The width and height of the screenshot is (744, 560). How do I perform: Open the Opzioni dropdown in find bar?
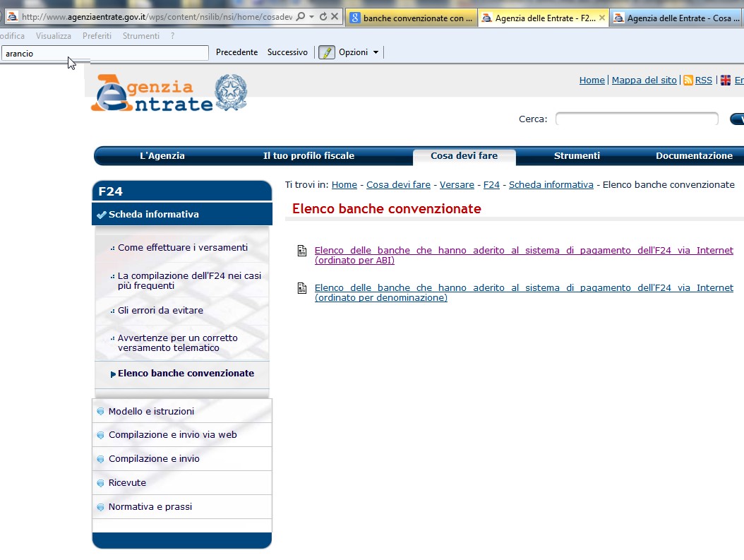pos(359,52)
